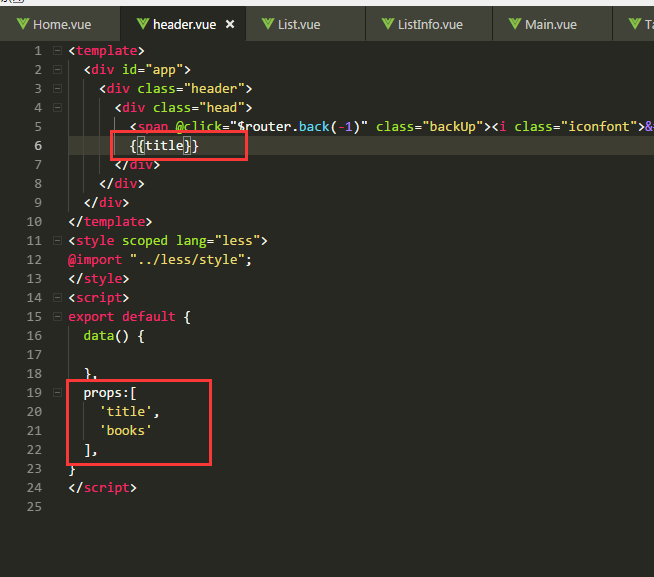Collapse the head div fold at line 4
Viewport: 654px width, 577px height.
tap(58, 108)
